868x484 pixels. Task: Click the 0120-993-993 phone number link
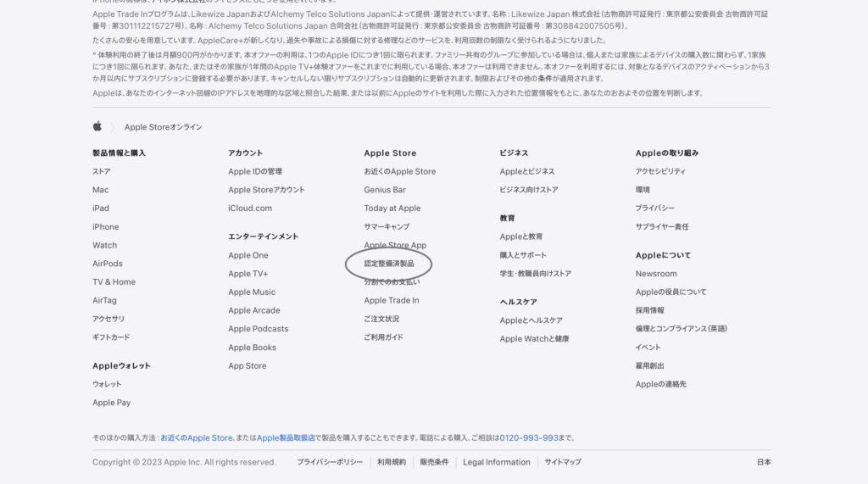(x=529, y=437)
